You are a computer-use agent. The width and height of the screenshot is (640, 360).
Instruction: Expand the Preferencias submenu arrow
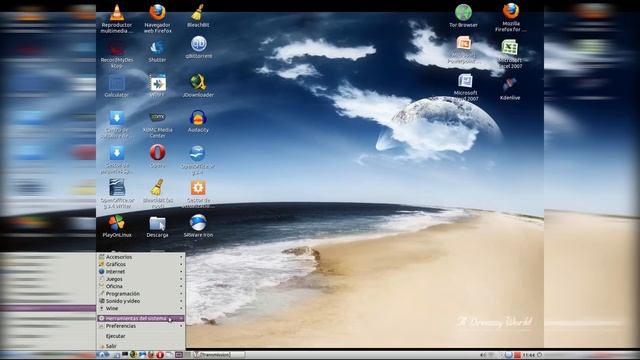[x=181, y=326]
